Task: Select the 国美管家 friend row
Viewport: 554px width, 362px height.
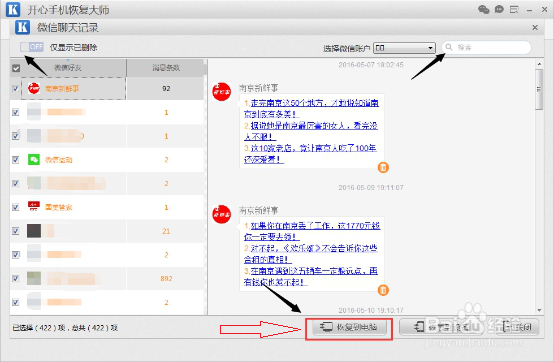Action: coord(107,207)
